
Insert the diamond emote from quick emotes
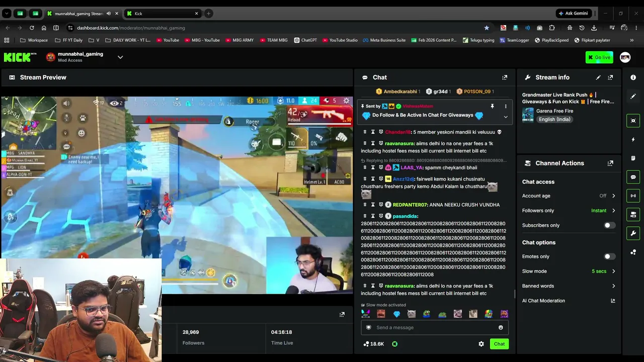click(x=396, y=314)
